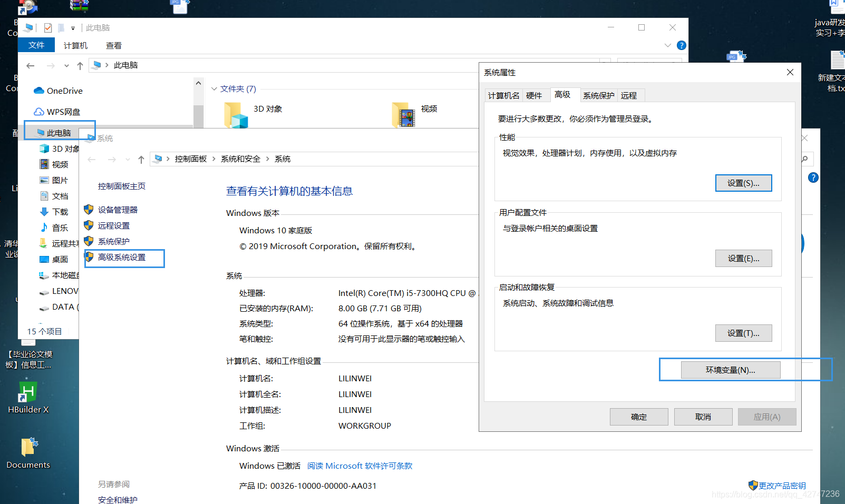Open Explorer help question mark icon
The width and height of the screenshot is (845, 504).
(x=682, y=45)
